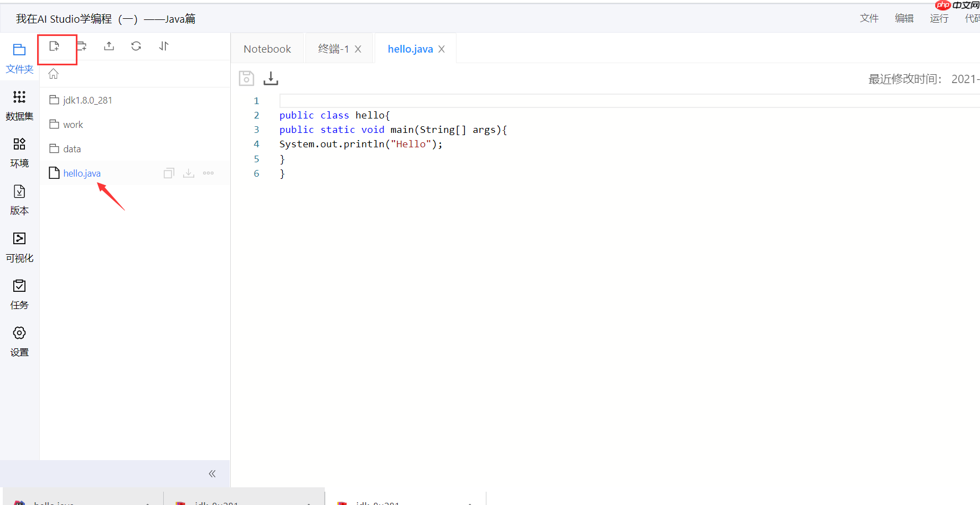The image size is (980, 505).
Task: Upload a file to the workspace
Action: (108, 46)
